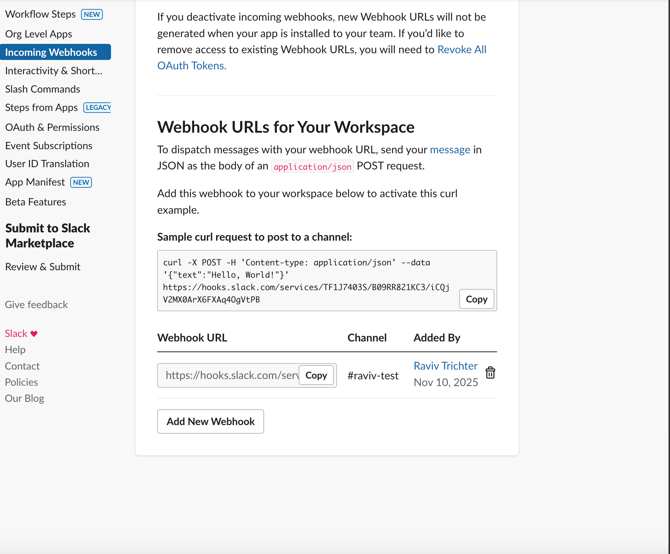Click the Slack heart link

21,334
